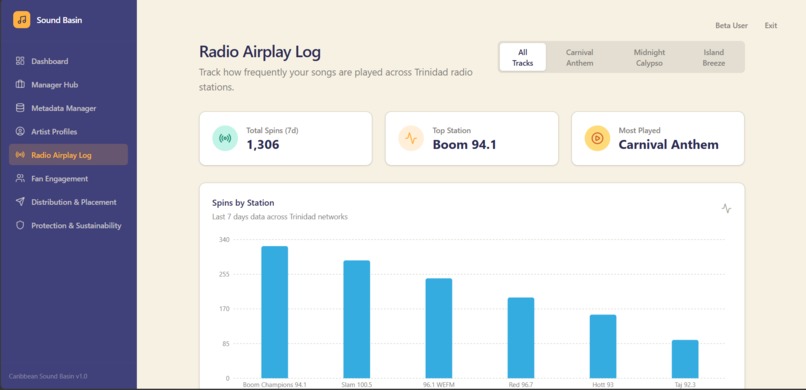Switch to the Island Breeze tab
This screenshot has width=806, height=390.
pyautogui.click(x=713, y=58)
